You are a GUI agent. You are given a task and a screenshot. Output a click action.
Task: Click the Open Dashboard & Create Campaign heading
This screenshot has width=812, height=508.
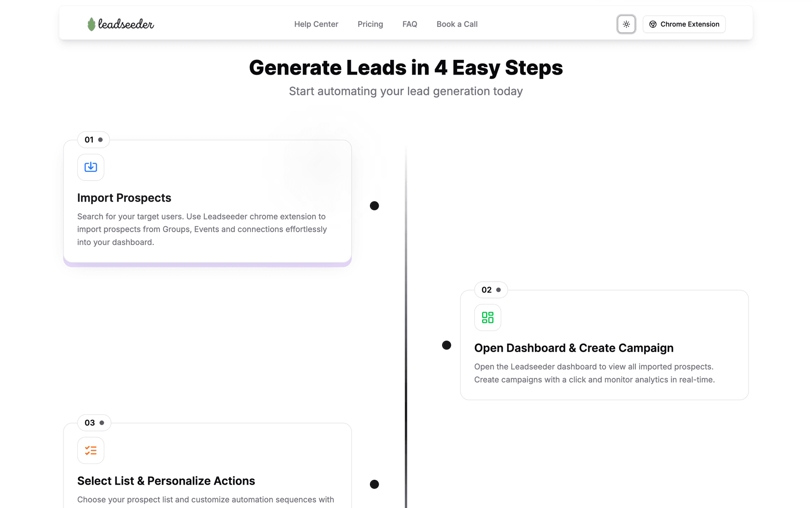pyautogui.click(x=574, y=348)
